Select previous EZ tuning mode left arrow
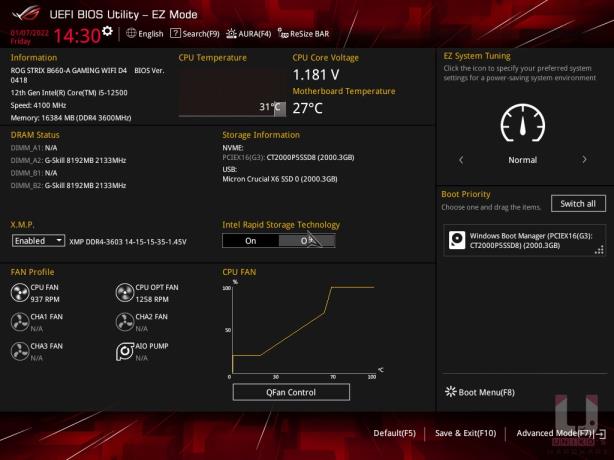This screenshot has width=614, height=460. pyautogui.click(x=461, y=160)
